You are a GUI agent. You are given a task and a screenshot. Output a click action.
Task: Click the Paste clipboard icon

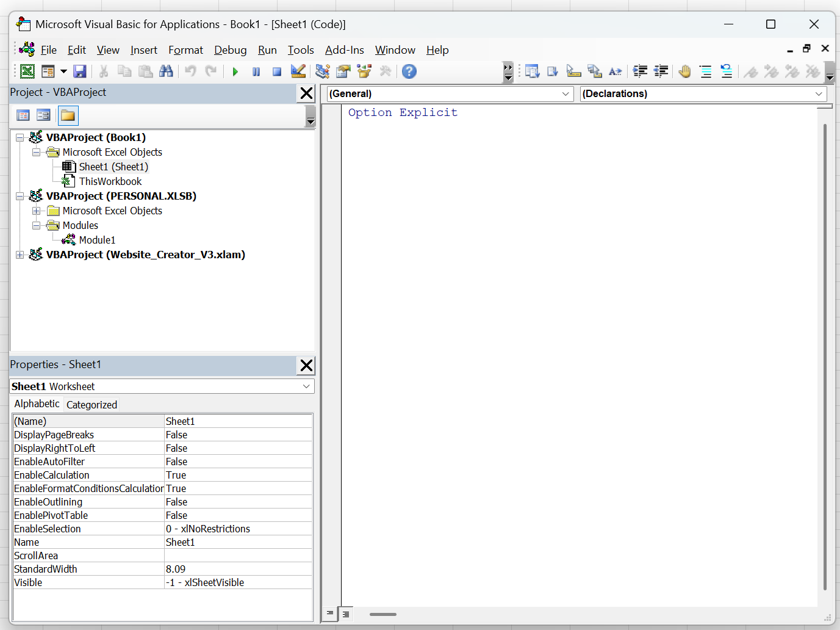145,71
